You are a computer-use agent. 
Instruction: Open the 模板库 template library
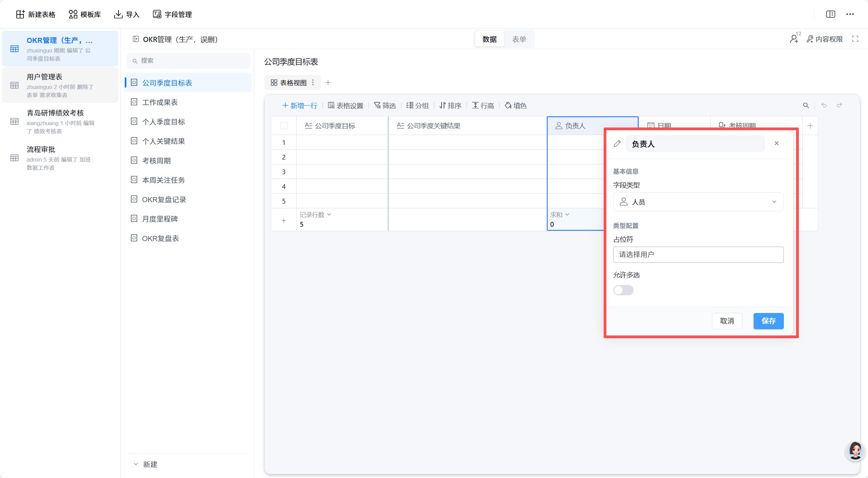coord(84,14)
